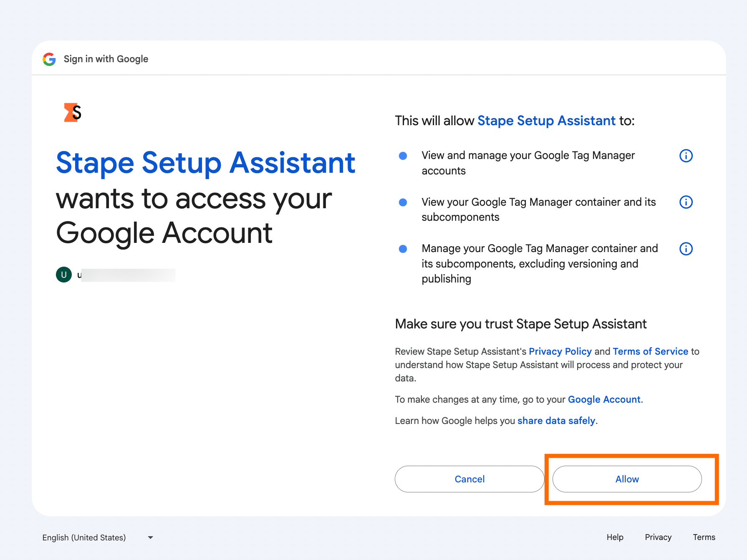747x560 pixels.
Task: Open the Google Account link
Action: 604,399
